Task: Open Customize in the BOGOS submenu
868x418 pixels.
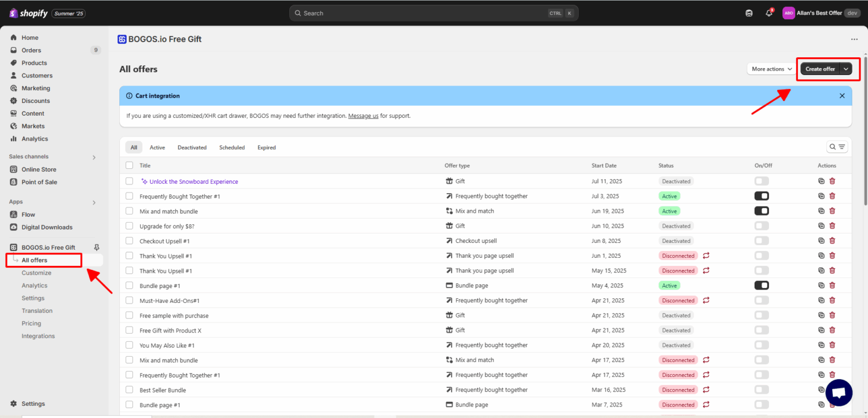Action: click(x=36, y=273)
